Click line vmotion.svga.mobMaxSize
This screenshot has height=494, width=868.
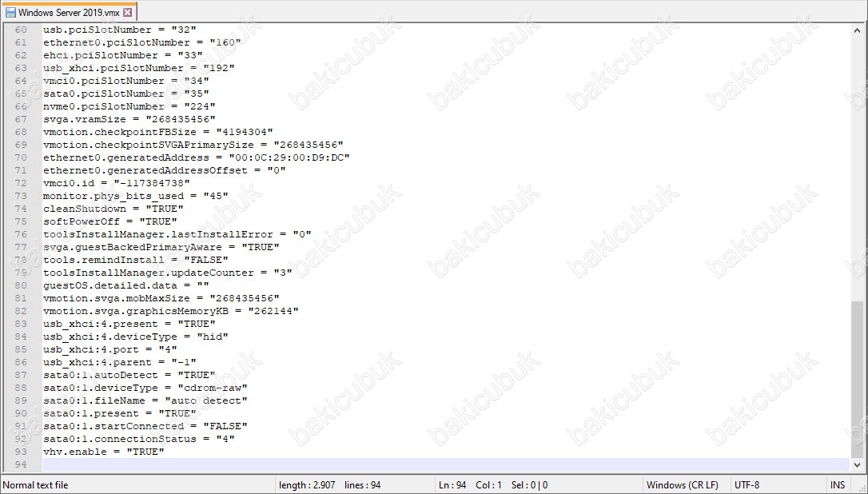[161, 298]
